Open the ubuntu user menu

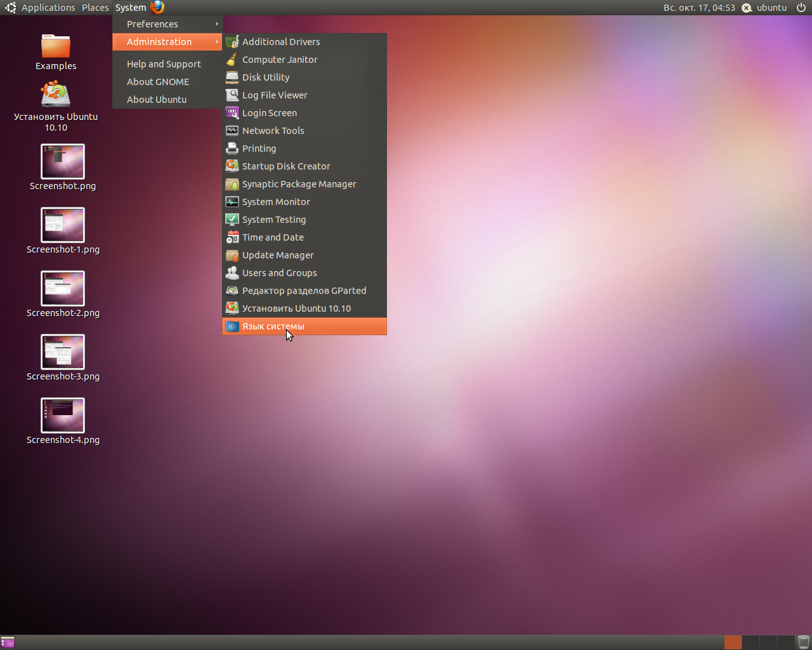(771, 8)
